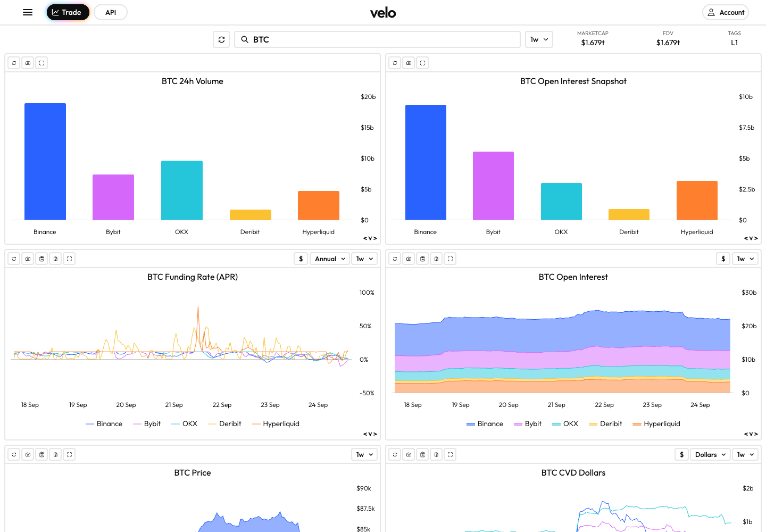Click the velo logo
Image resolution: width=766 pixels, height=532 pixels.
pos(383,13)
